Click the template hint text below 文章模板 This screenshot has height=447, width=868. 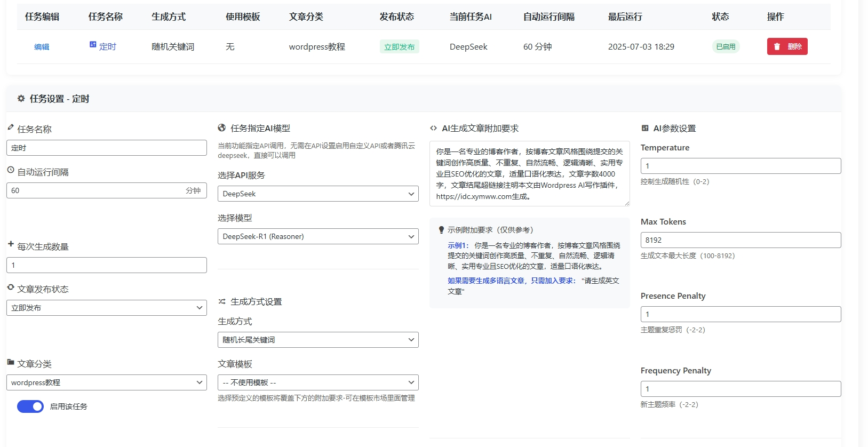tap(316, 398)
